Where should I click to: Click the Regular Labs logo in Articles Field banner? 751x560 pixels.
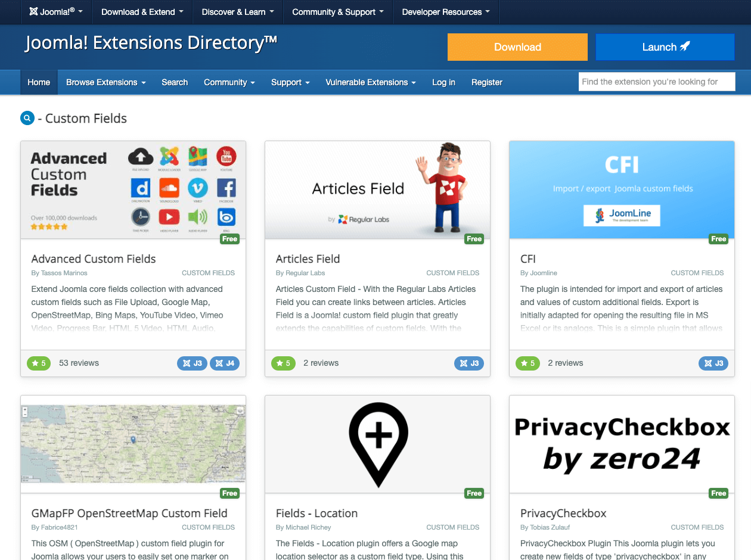[364, 219]
